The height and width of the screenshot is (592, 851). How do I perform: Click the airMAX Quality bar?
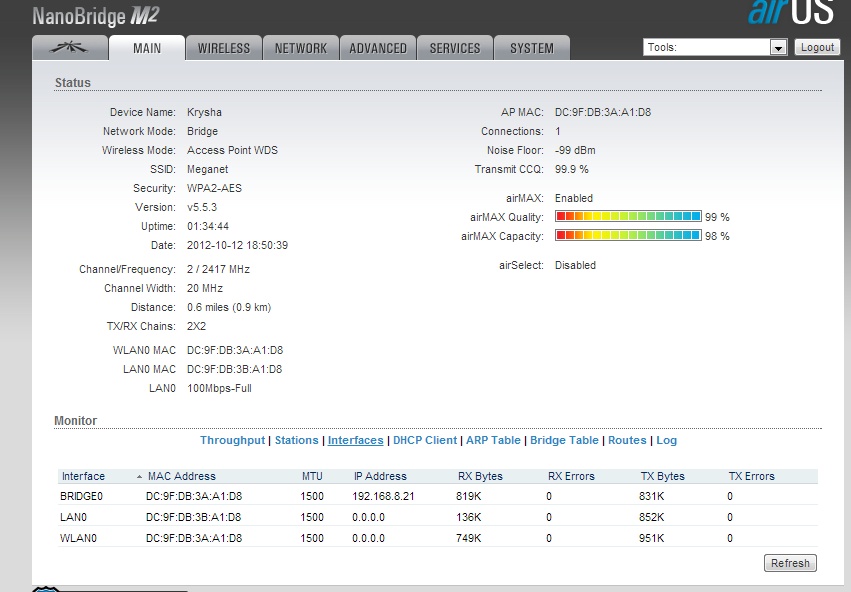628,217
